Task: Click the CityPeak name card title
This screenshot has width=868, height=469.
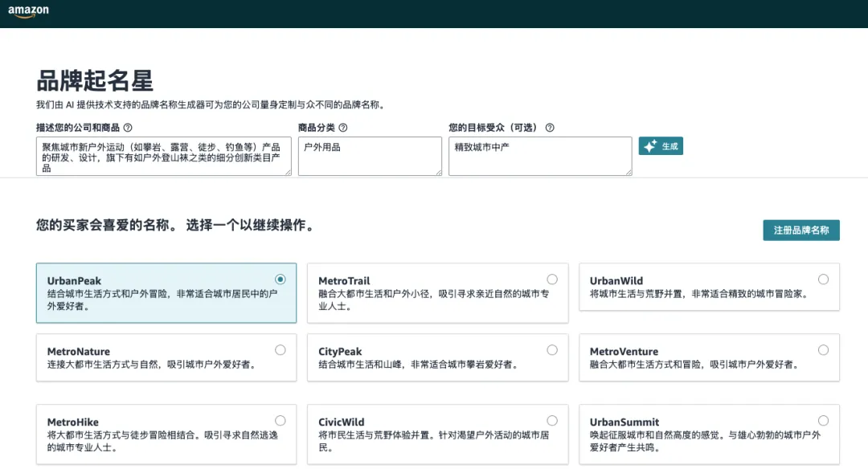Action: 340,352
